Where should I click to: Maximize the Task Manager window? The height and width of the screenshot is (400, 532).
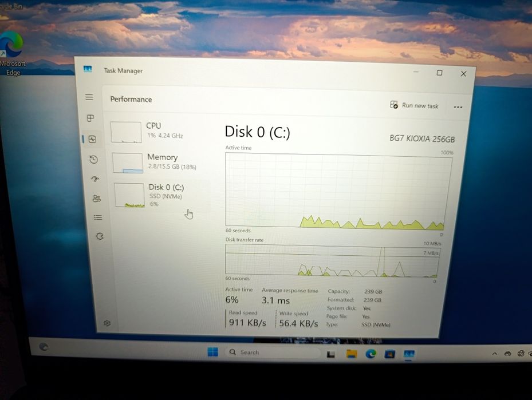439,73
